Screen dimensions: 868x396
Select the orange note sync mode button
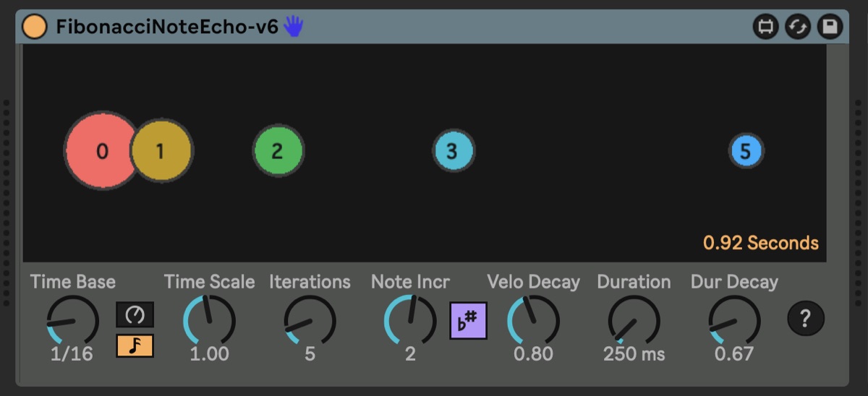pos(135,345)
